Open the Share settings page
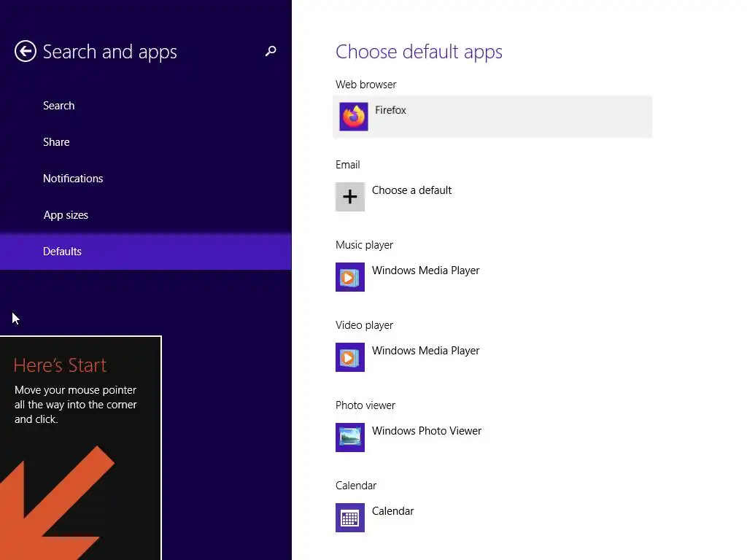 pos(146,142)
